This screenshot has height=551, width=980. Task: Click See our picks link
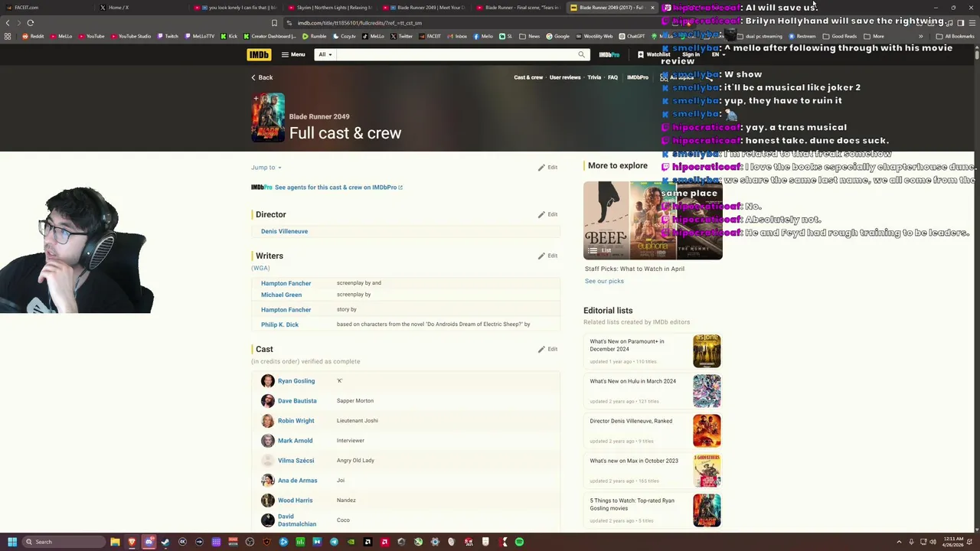(604, 281)
